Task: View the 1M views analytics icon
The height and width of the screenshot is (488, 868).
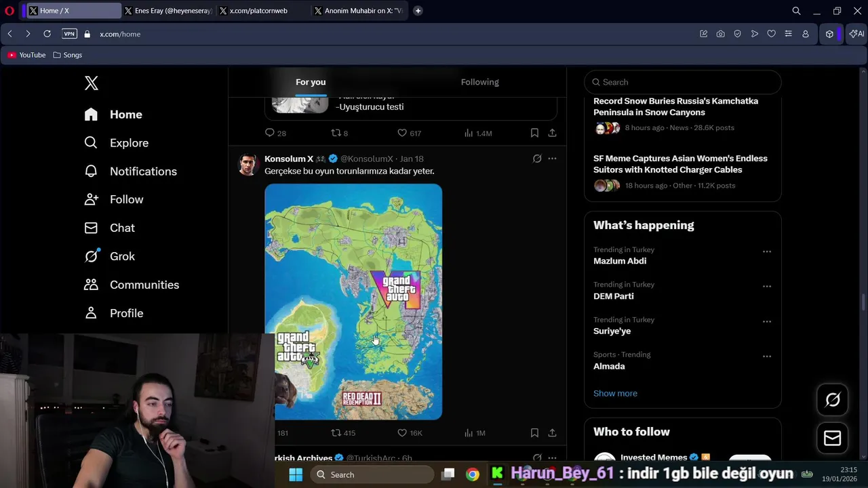Action: [x=475, y=432]
